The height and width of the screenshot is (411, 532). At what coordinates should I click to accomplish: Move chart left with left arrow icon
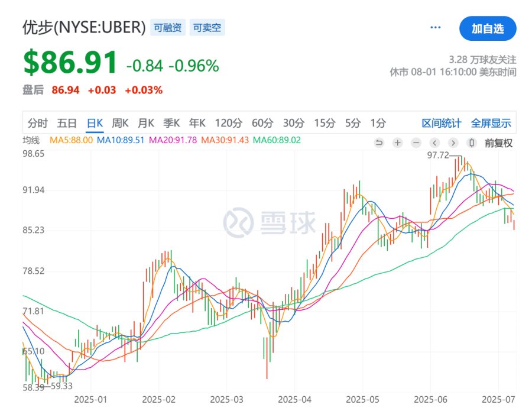[x=434, y=143]
